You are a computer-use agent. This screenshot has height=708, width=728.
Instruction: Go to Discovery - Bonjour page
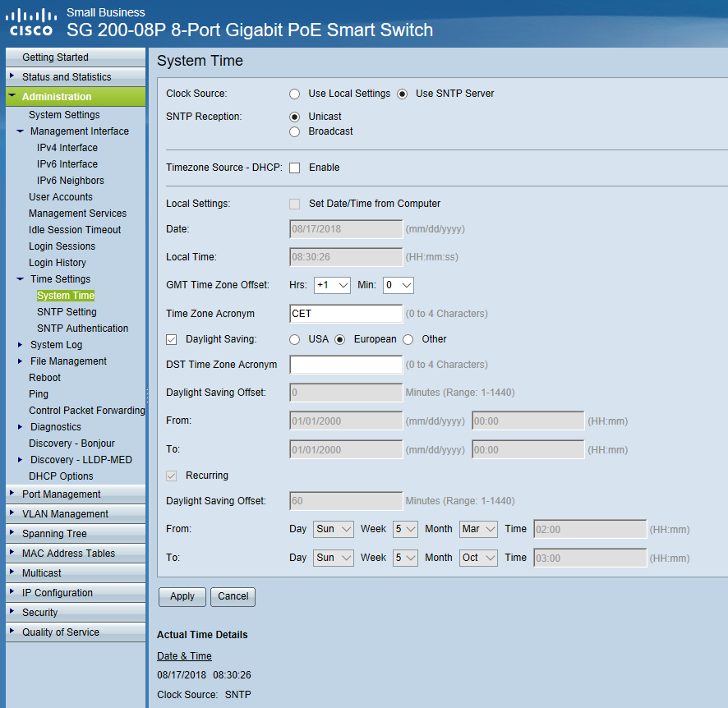[x=72, y=444]
